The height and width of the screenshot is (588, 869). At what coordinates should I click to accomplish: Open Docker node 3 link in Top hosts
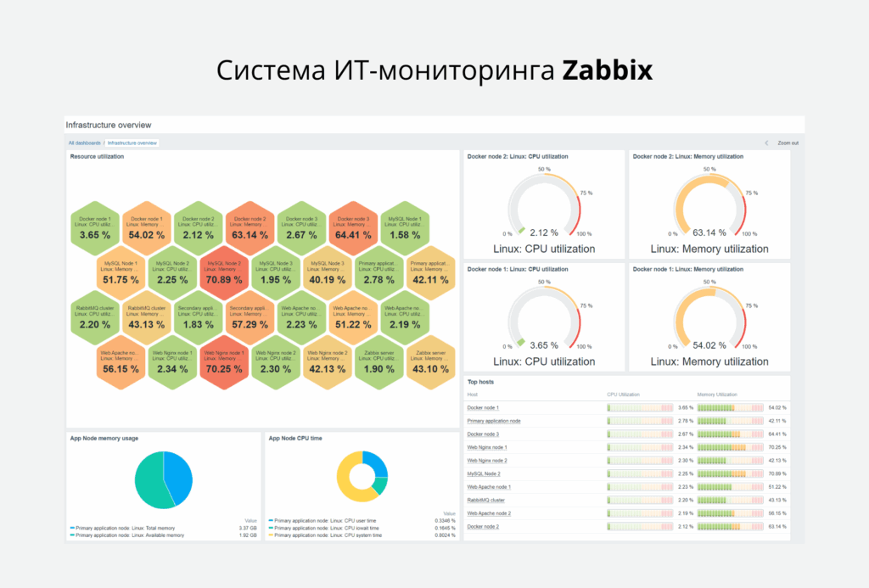483,434
